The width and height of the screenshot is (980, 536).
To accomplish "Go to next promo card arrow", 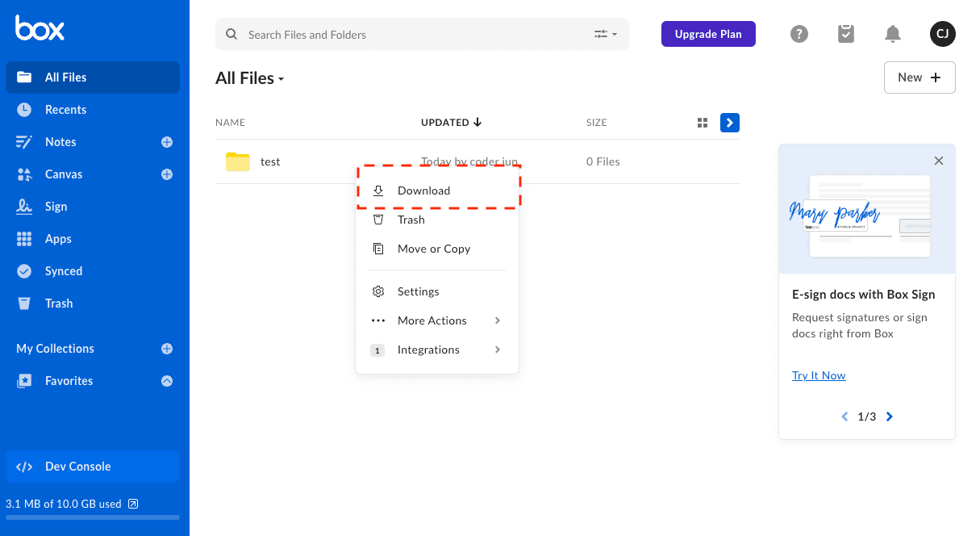I will coord(890,417).
